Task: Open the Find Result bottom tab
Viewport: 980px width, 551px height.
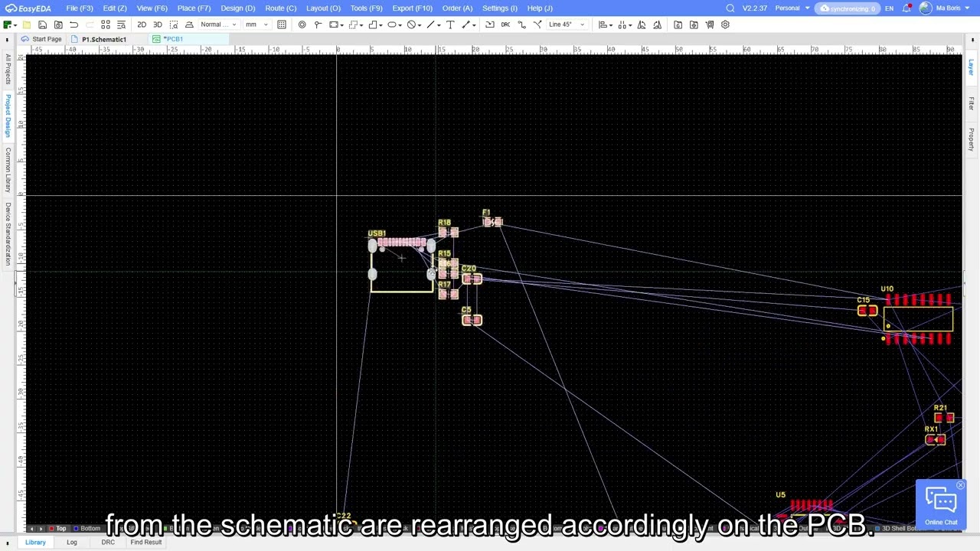Action: pos(145,542)
